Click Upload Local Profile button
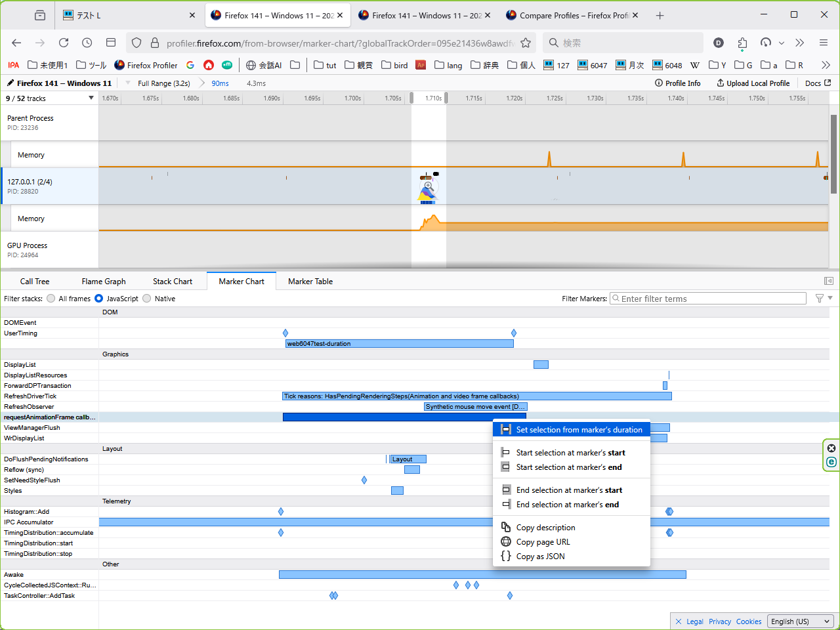 pos(753,83)
